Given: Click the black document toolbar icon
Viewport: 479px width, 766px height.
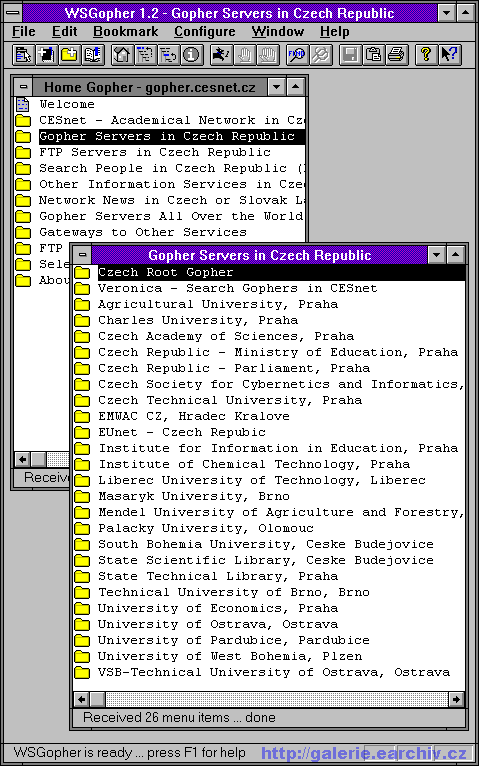Looking at the screenshot, I should tap(46, 55).
